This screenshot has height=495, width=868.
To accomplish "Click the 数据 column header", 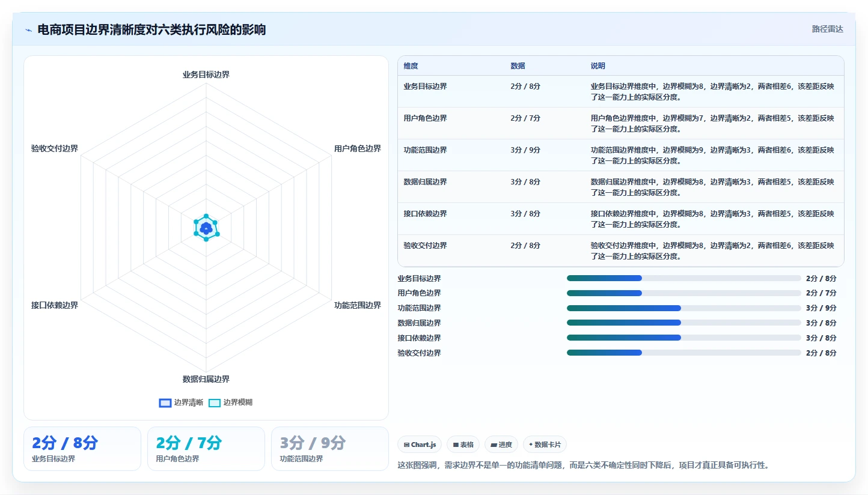I will click(518, 66).
